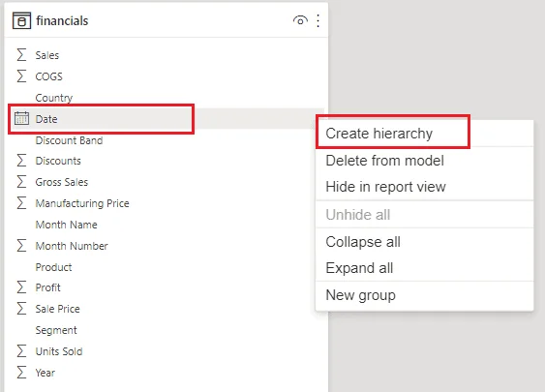The height and width of the screenshot is (392, 545).
Task: Select Delete from model option
Action: (x=384, y=161)
